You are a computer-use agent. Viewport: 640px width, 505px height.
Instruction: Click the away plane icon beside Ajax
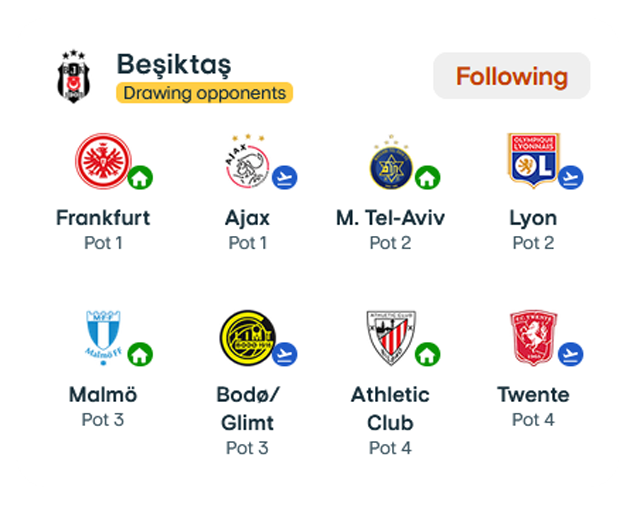point(284,178)
